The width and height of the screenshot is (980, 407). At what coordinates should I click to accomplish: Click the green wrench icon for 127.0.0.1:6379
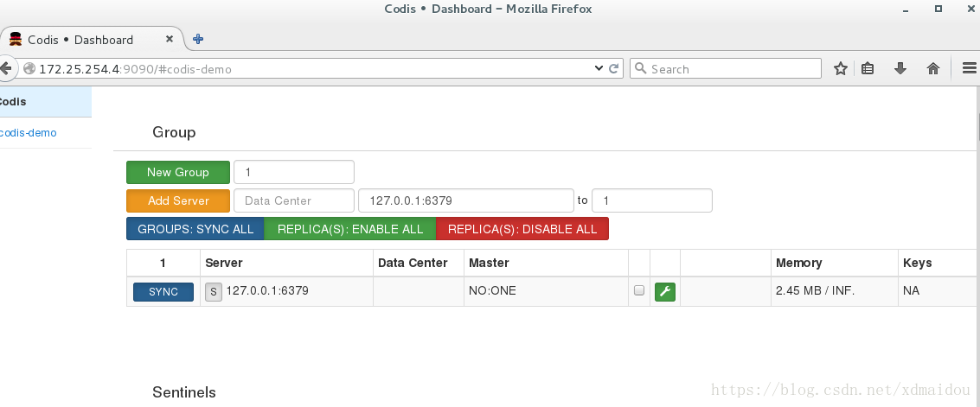(x=665, y=291)
